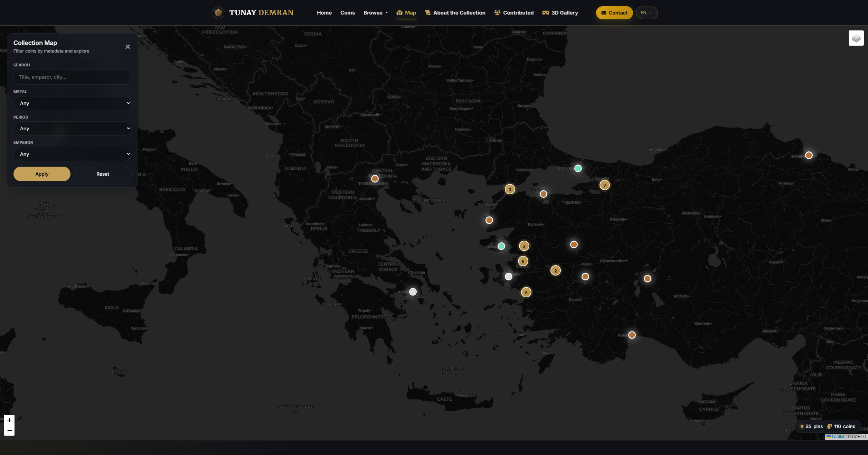Select the orange pin south of Balıkesir
The height and width of the screenshot is (455, 868).
[x=574, y=244]
